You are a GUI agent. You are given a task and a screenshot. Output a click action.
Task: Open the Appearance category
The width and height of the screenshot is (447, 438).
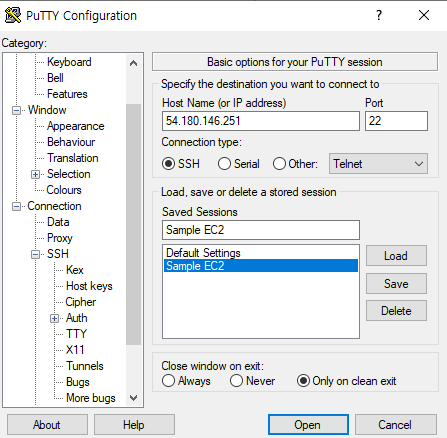(76, 126)
